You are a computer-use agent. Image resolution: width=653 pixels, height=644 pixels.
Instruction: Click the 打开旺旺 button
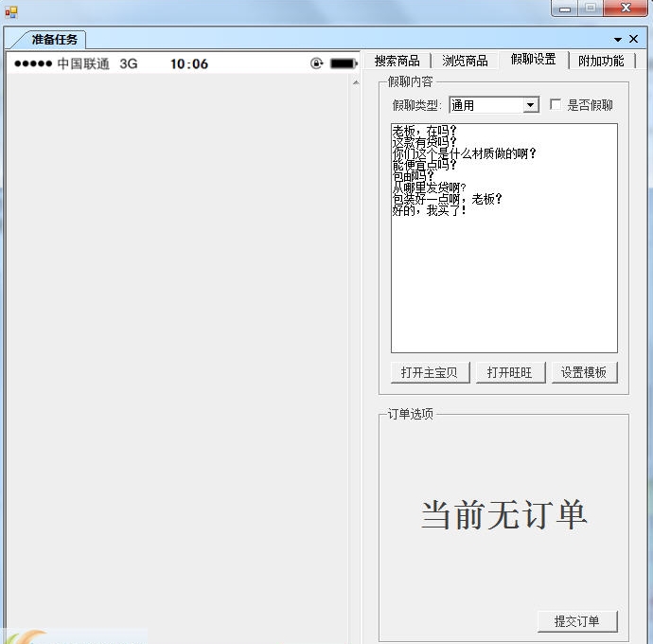(x=510, y=372)
